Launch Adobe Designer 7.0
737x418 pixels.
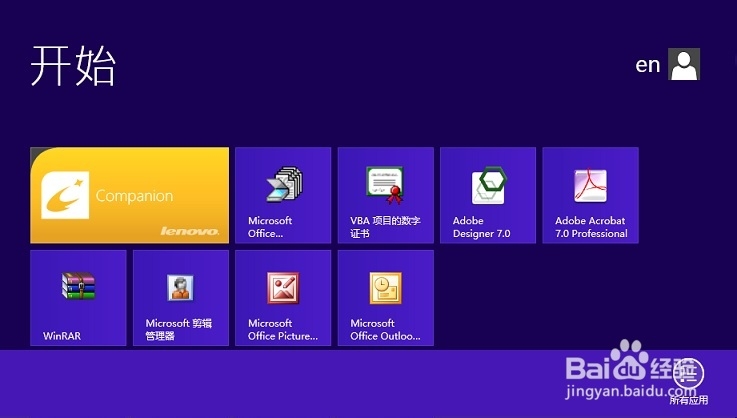[x=488, y=195]
